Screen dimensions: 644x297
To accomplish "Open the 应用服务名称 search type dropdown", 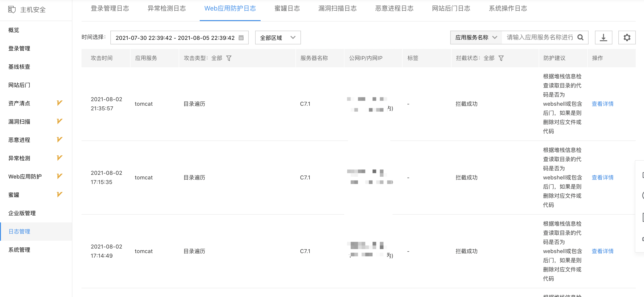I will pyautogui.click(x=476, y=38).
